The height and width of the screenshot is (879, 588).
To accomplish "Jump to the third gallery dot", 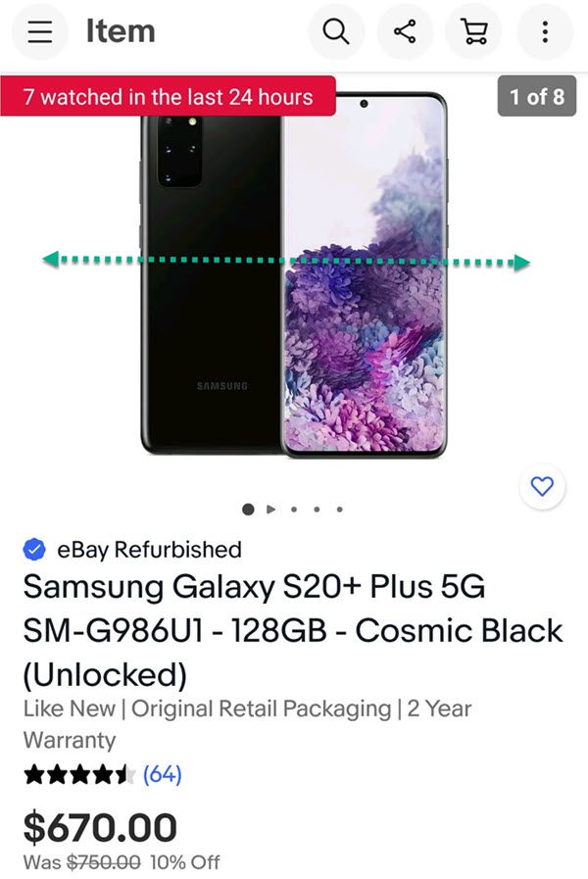I will [x=294, y=509].
